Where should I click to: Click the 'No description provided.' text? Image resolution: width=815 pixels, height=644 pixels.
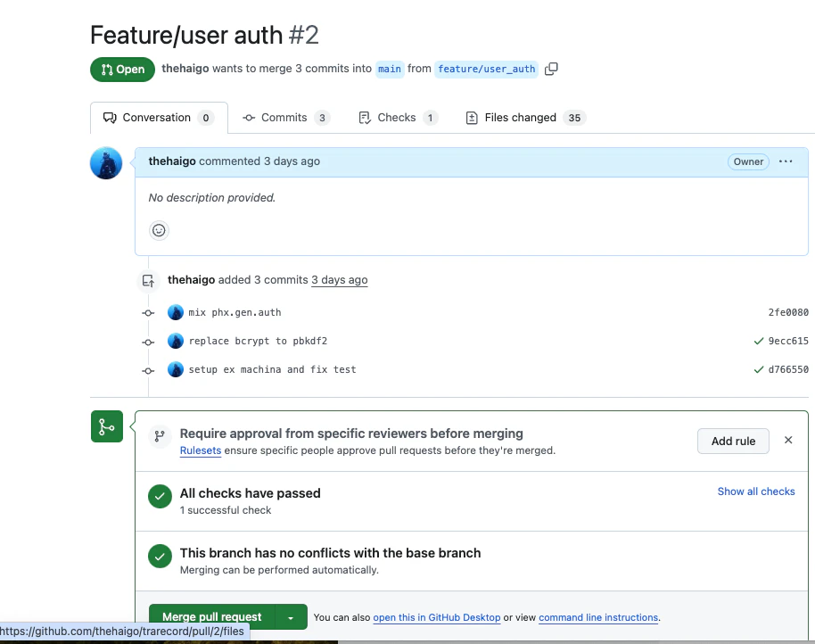click(212, 197)
